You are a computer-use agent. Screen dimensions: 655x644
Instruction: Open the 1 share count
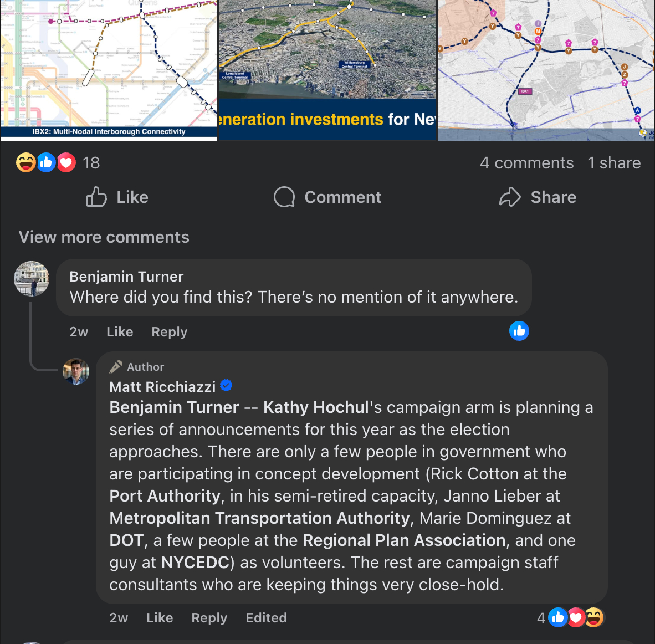pos(614,163)
